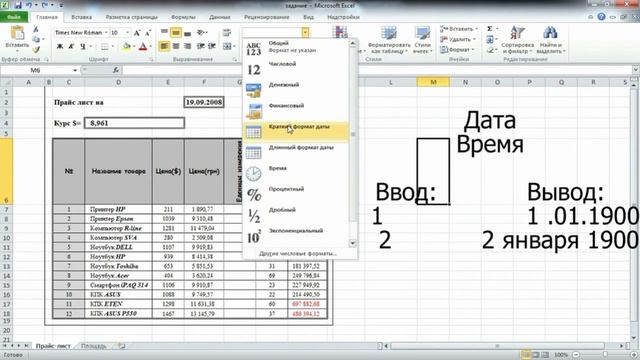Click the Save icon in quick access toolbar

pos(18,5)
